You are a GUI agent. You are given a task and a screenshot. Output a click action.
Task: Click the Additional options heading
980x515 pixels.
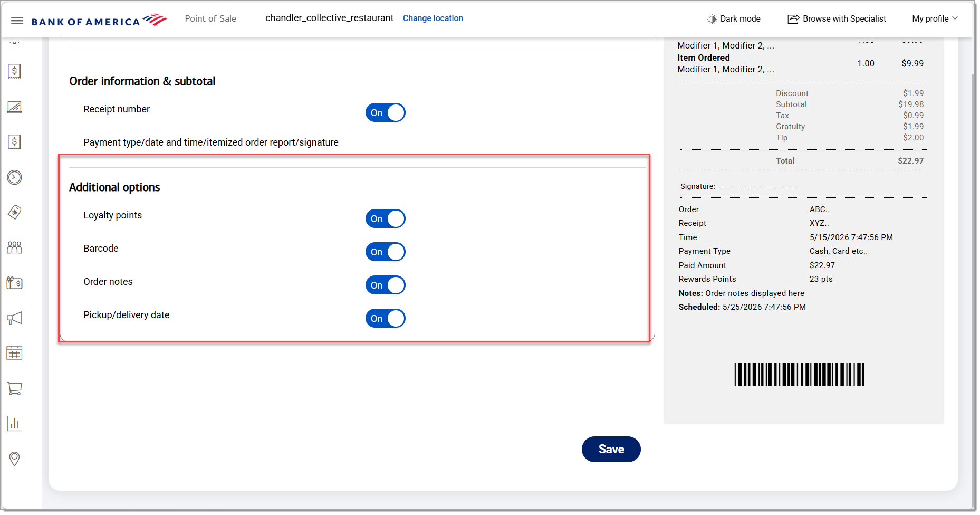click(x=114, y=187)
